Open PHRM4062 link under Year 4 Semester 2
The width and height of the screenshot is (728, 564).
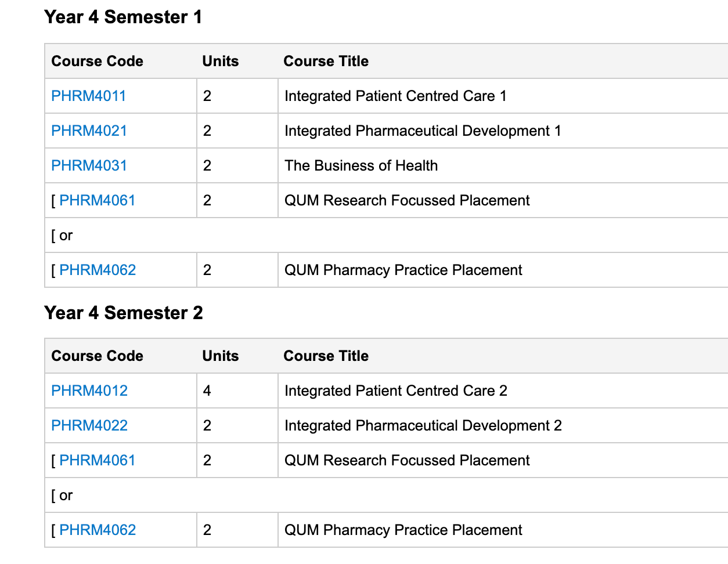pos(98,530)
